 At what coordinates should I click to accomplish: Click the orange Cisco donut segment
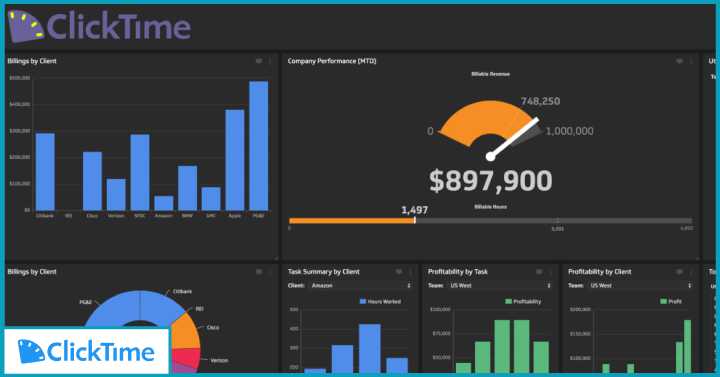pyautogui.click(x=186, y=332)
